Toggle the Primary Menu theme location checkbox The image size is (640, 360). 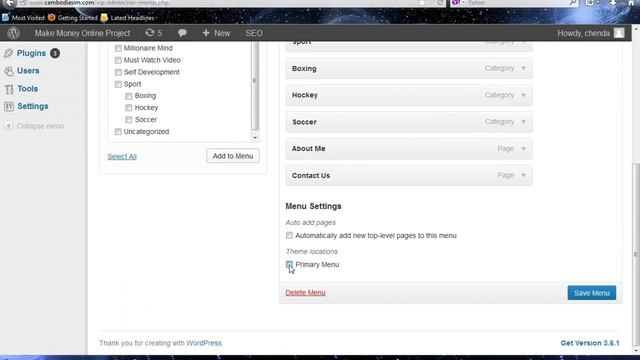pyautogui.click(x=289, y=264)
